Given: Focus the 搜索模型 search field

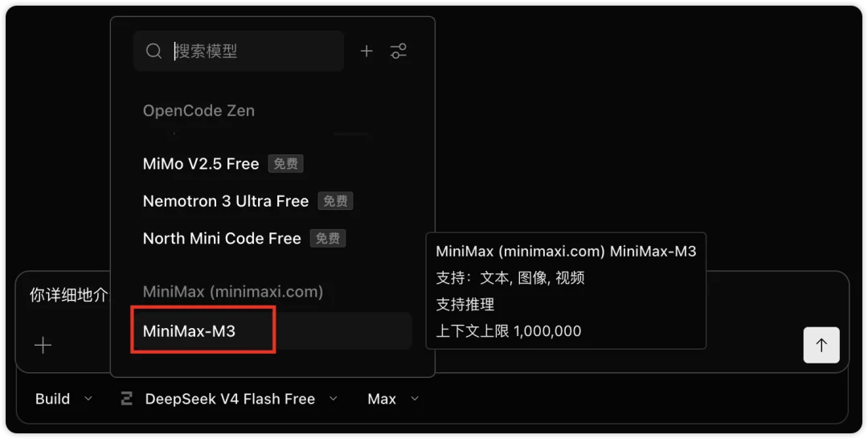Looking at the screenshot, I should pos(239,51).
